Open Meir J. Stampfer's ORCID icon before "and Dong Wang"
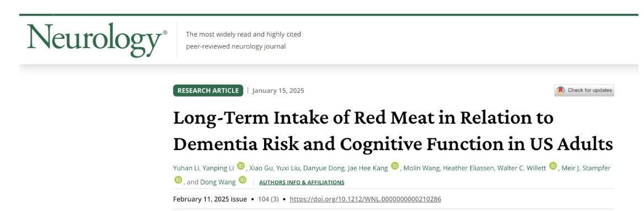The height and width of the screenshot is (211, 644). tap(178, 180)
